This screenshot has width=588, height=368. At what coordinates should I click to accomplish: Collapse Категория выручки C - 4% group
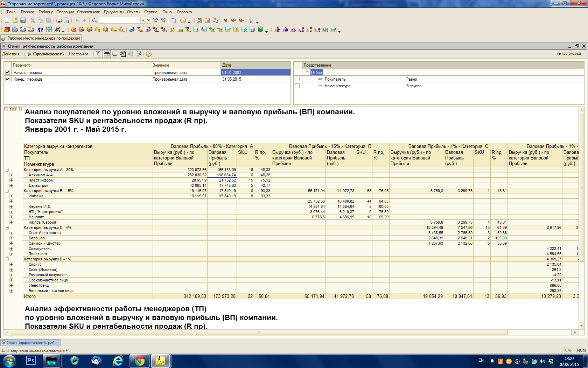(x=7, y=227)
